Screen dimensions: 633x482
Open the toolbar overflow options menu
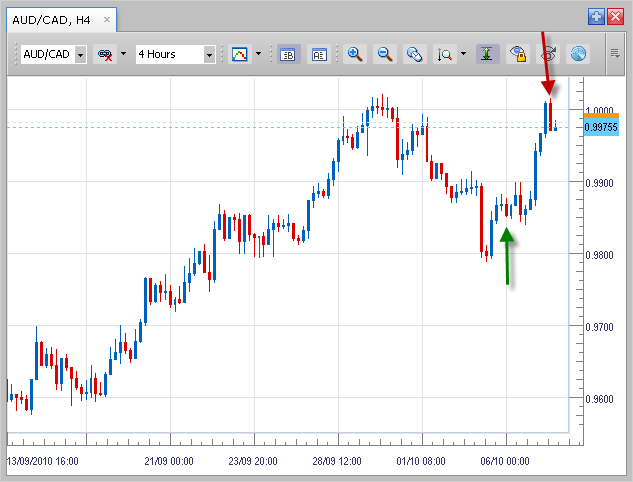(615, 53)
